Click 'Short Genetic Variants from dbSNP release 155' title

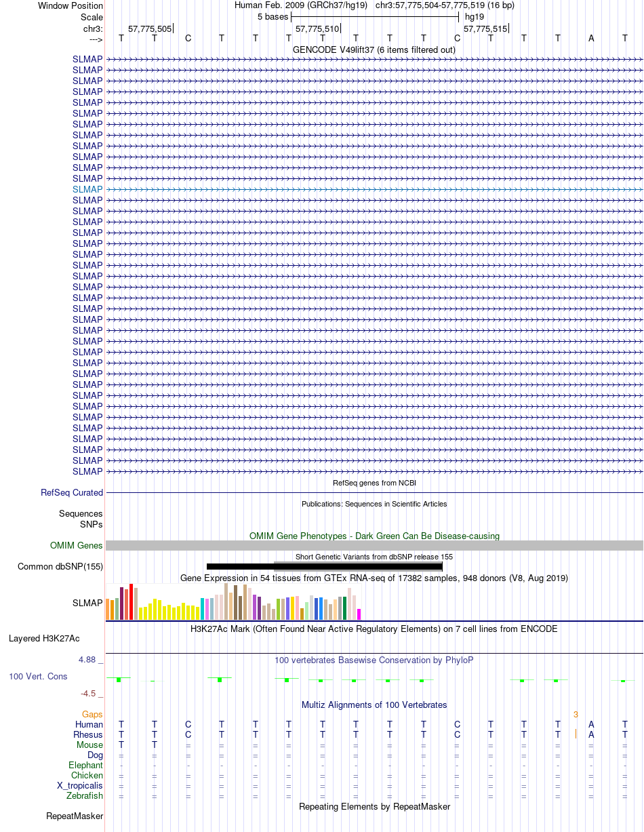(374, 557)
